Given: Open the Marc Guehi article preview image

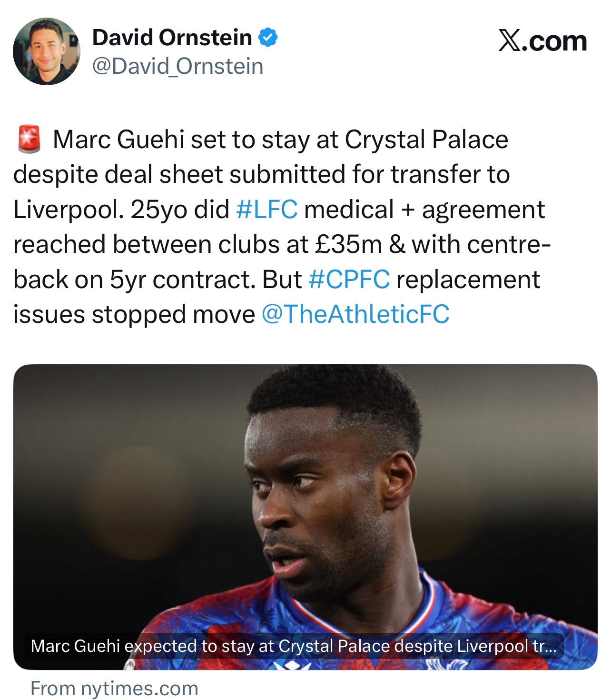Looking at the screenshot, I should 305,517.
